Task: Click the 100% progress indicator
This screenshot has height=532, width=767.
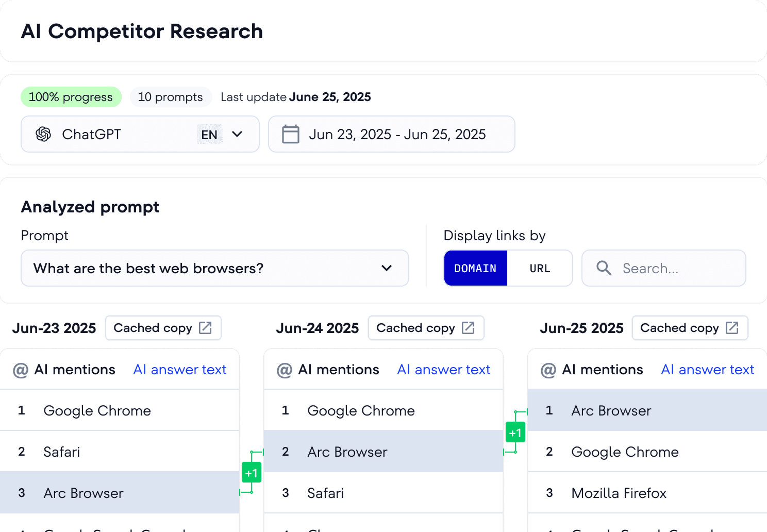Action: click(71, 97)
